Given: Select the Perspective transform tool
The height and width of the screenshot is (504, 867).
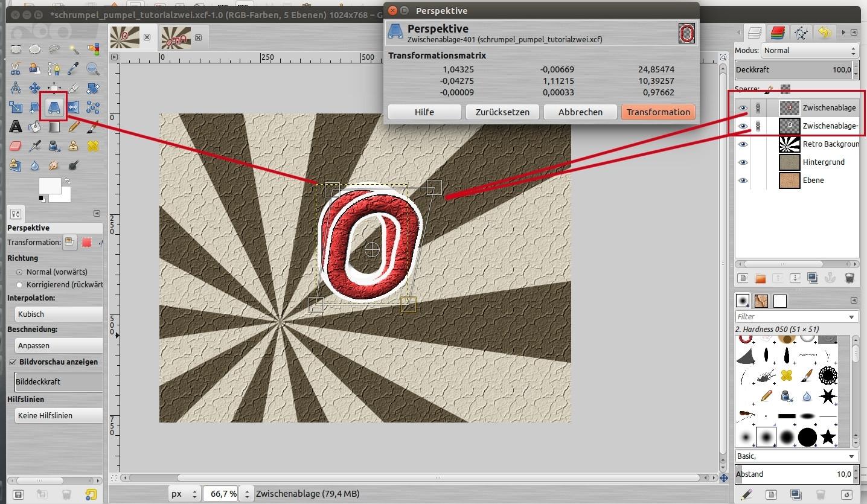Looking at the screenshot, I should [54, 108].
